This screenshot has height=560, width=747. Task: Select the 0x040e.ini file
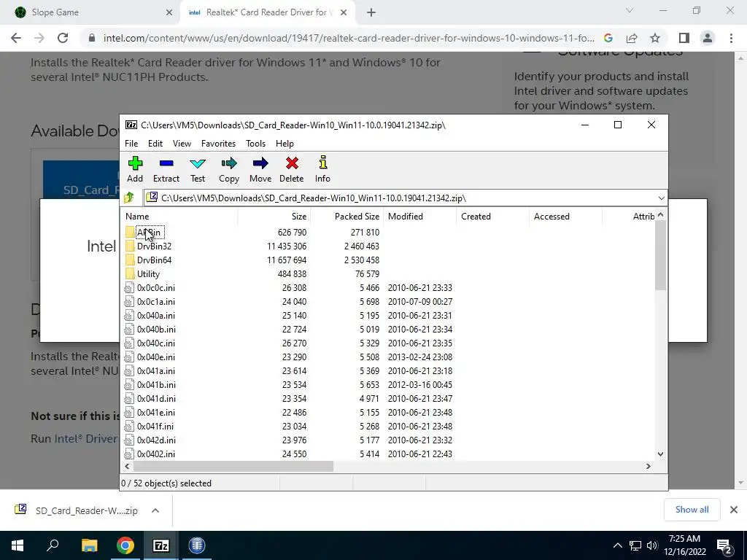click(x=156, y=357)
